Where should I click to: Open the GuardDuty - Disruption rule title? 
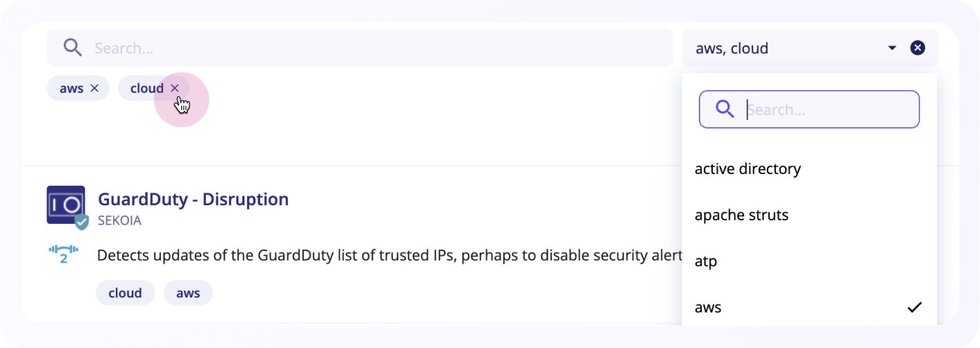[193, 199]
